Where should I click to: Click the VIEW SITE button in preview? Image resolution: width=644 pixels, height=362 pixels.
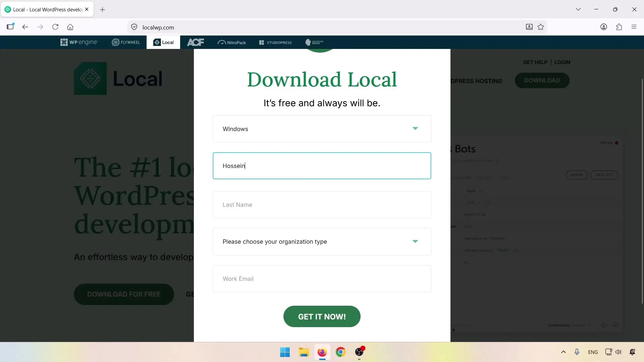[604, 175]
